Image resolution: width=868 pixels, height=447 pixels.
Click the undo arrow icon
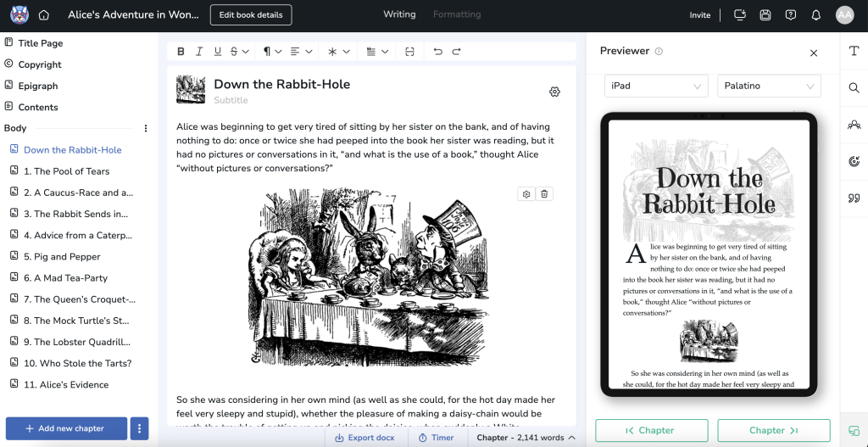[437, 52]
